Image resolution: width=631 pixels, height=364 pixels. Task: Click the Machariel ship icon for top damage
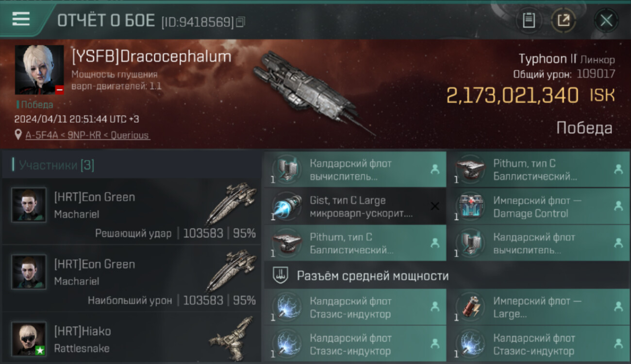point(232,271)
